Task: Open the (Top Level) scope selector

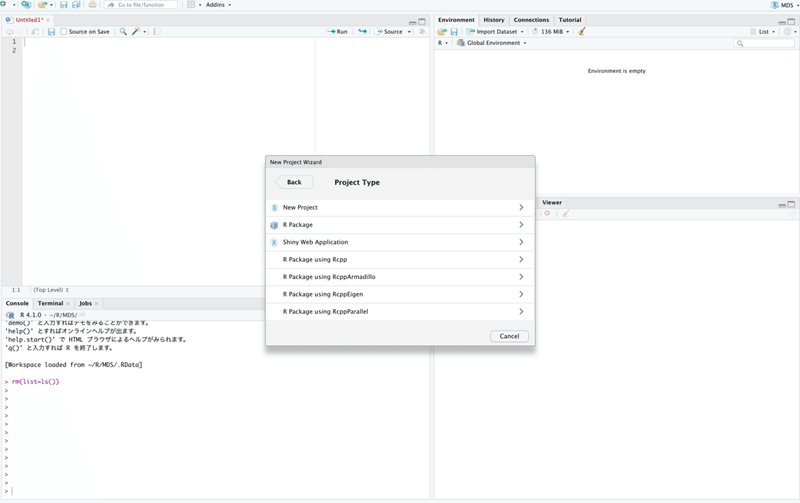Action: [x=51, y=290]
